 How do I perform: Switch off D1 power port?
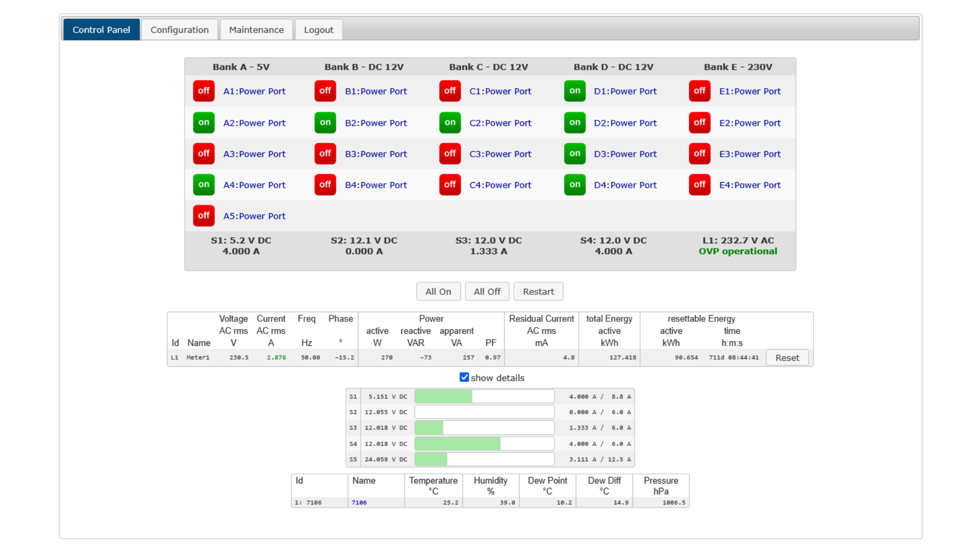[x=575, y=91]
